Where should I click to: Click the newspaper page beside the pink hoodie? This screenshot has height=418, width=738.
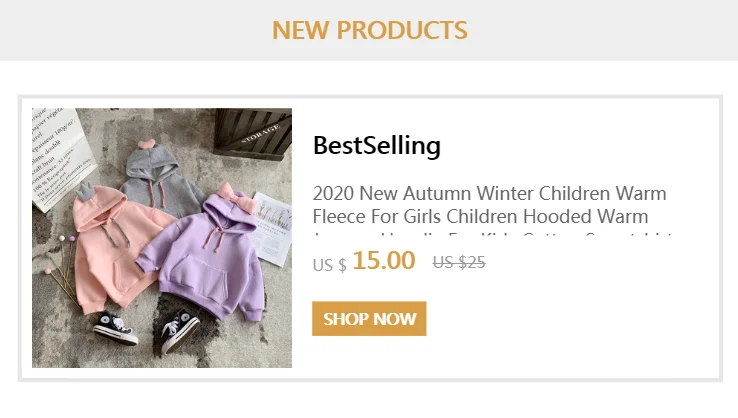[58, 160]
